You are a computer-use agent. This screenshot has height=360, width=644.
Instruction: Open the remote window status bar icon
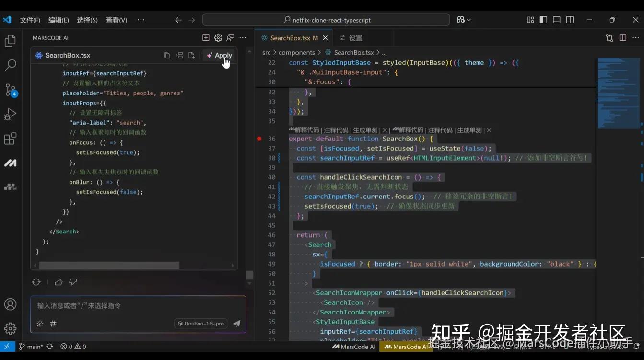tap(7, 347)
